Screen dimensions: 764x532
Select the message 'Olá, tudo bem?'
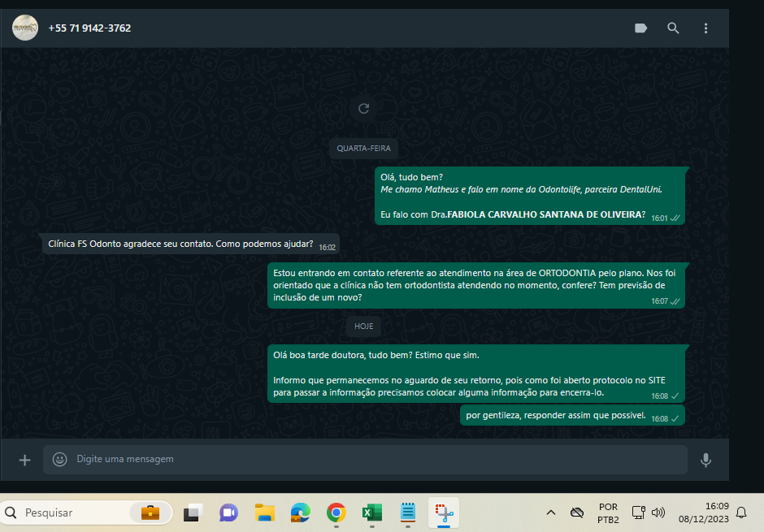(530, 196)
